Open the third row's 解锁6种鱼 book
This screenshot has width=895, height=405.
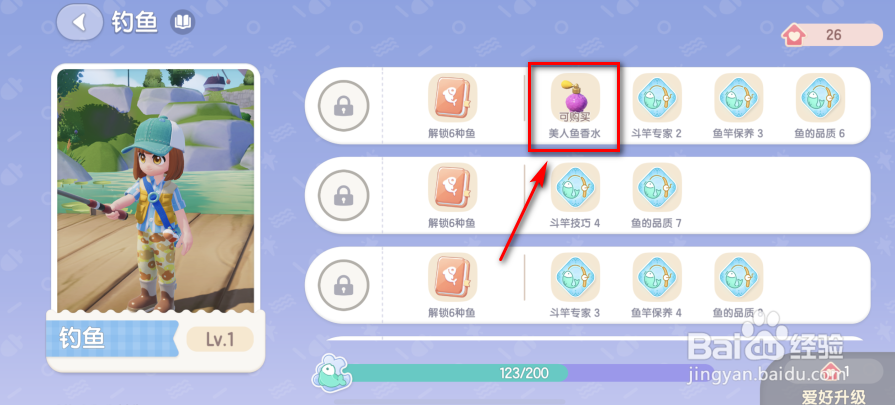(453, 277)
